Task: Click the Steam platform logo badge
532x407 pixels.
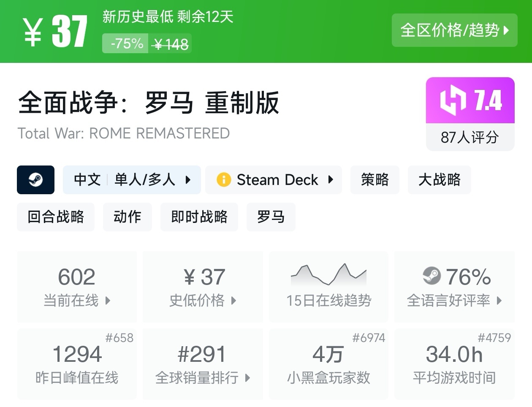Action: point(35,180)
